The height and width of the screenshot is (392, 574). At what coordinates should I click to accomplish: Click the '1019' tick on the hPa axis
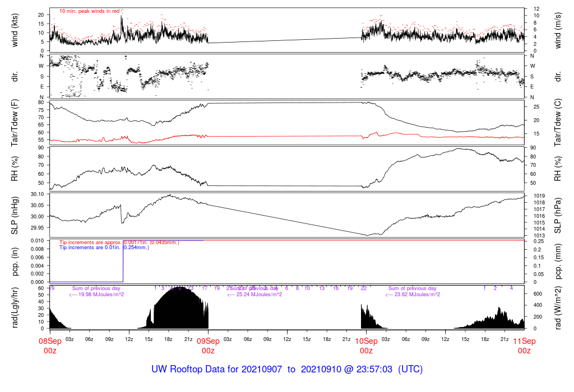click(x=539, y=196)
